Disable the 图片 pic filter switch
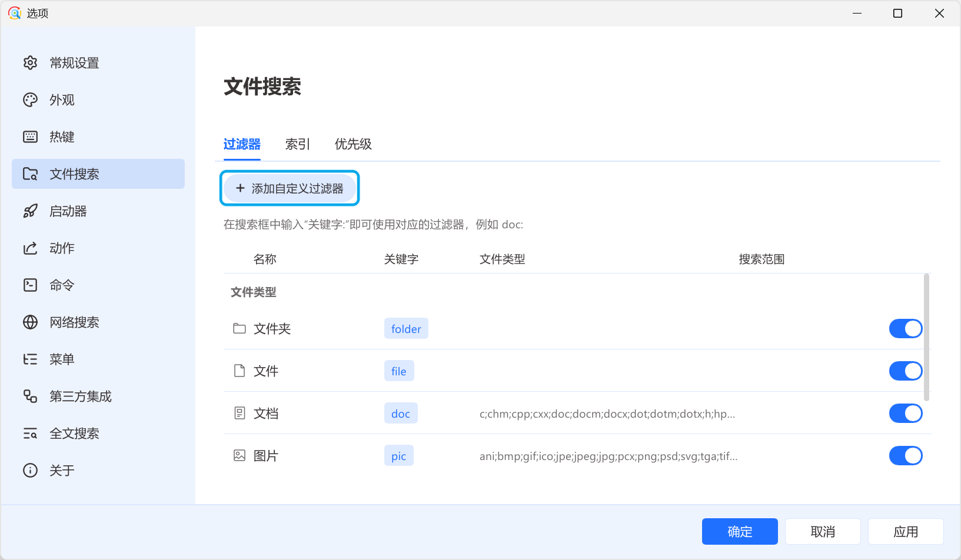 [906, 456]
